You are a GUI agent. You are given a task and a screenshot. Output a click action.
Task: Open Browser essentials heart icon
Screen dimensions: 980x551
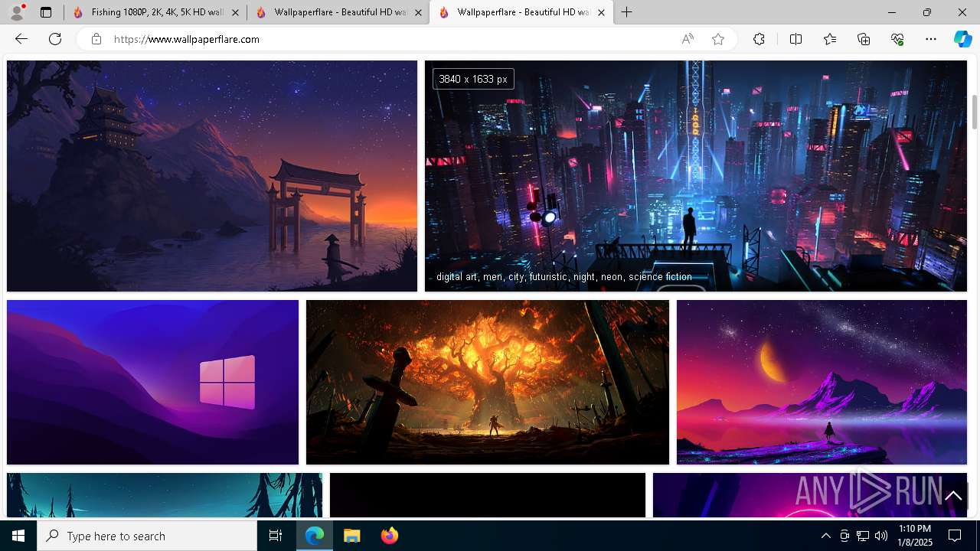pos(897,39)
